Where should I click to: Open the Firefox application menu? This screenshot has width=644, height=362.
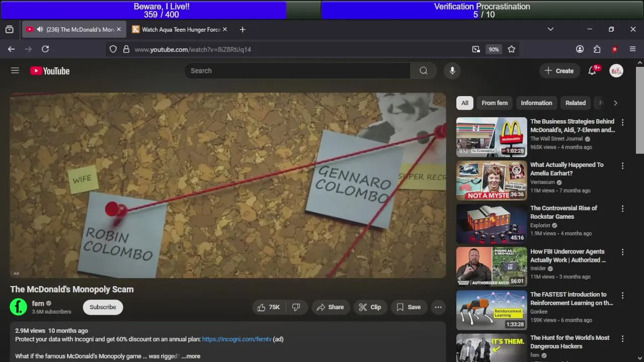point(632,49)
